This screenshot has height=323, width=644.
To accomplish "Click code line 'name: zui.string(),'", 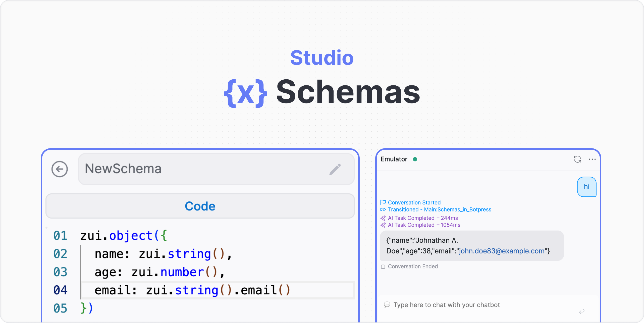I will 163,254.
